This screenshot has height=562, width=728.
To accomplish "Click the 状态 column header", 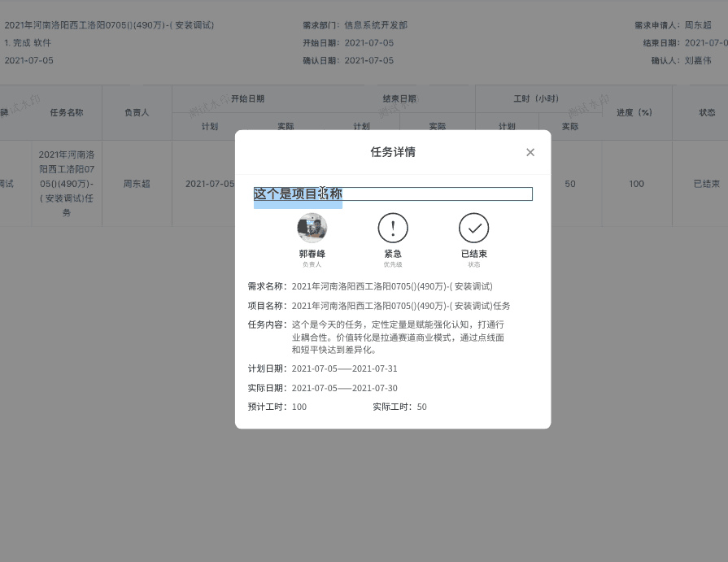I will click(x=707, y=113).
